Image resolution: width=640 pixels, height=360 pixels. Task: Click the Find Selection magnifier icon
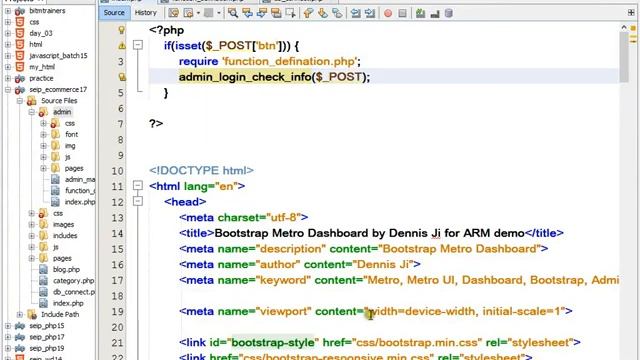pos(233,13)
